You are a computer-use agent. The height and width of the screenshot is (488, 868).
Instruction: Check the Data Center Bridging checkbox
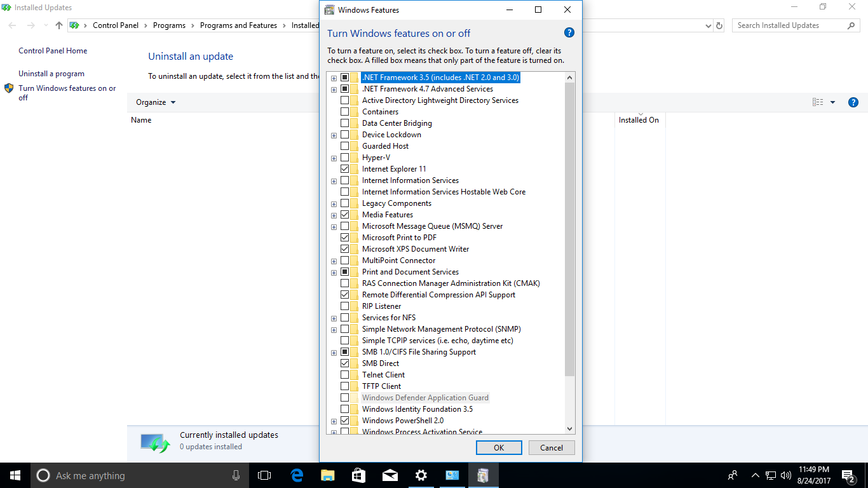pos(345,123)
